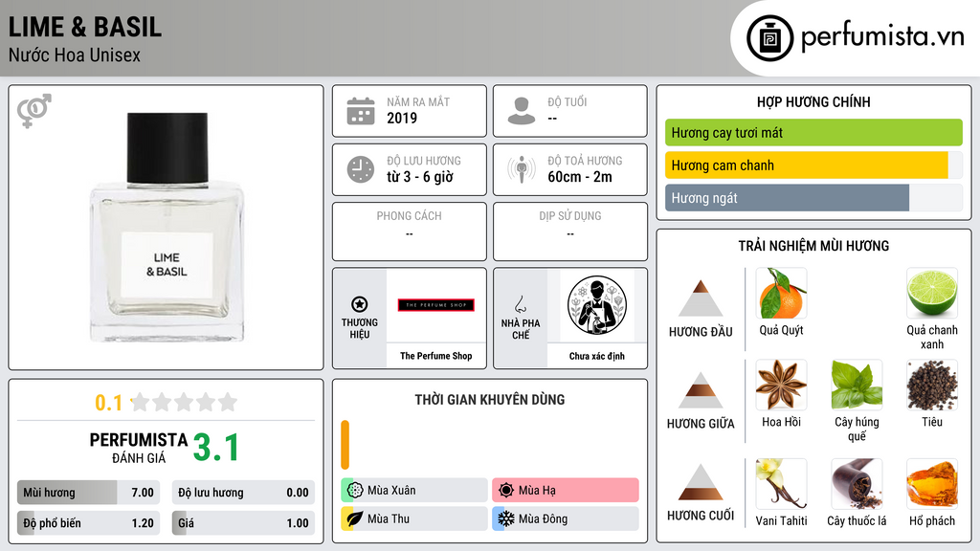Image resolution: width=980 pixels, height=551 pixels.
Task: Click the Perfumista score 3.1
Action: [216, 448]
